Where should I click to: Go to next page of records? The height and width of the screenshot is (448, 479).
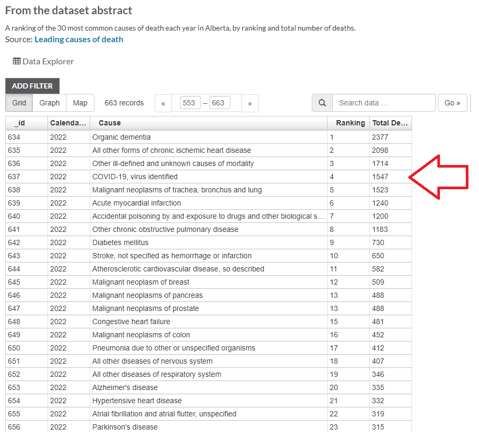tap(250, 103)
